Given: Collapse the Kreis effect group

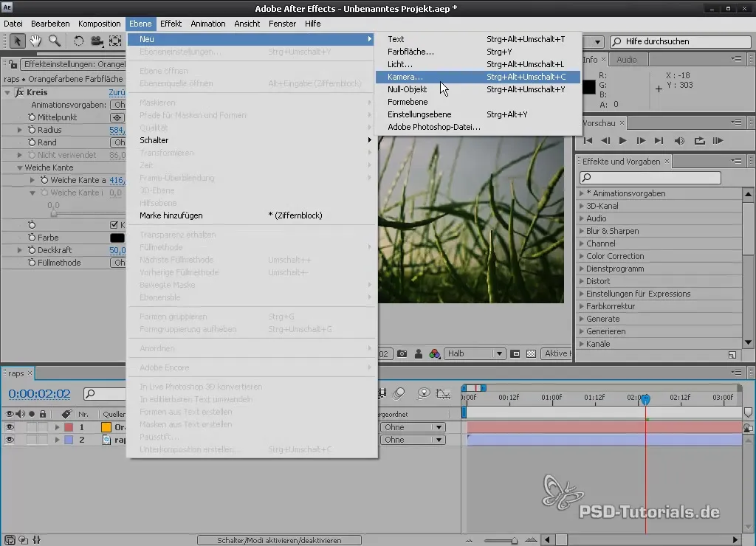Looking at the screenshot, I should pos(7,92).
